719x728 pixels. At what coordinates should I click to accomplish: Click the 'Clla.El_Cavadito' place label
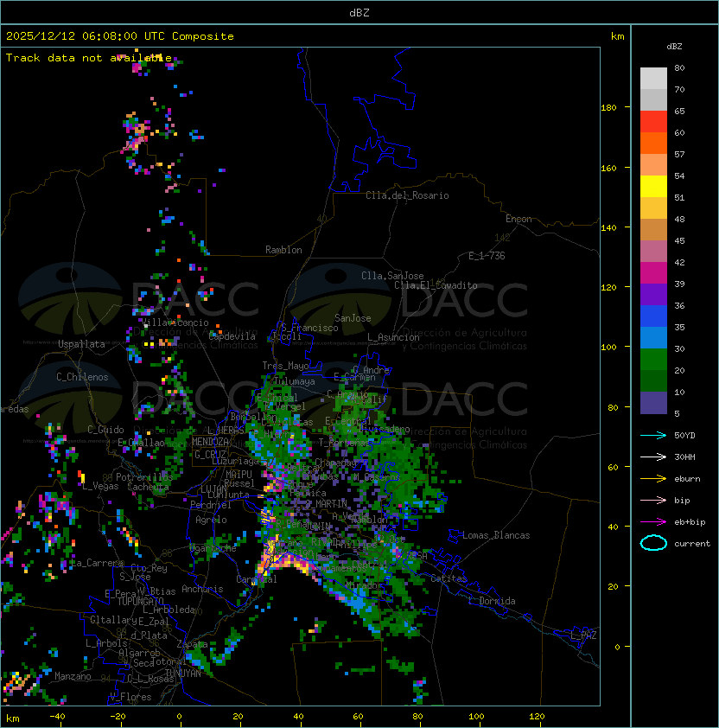436,285
